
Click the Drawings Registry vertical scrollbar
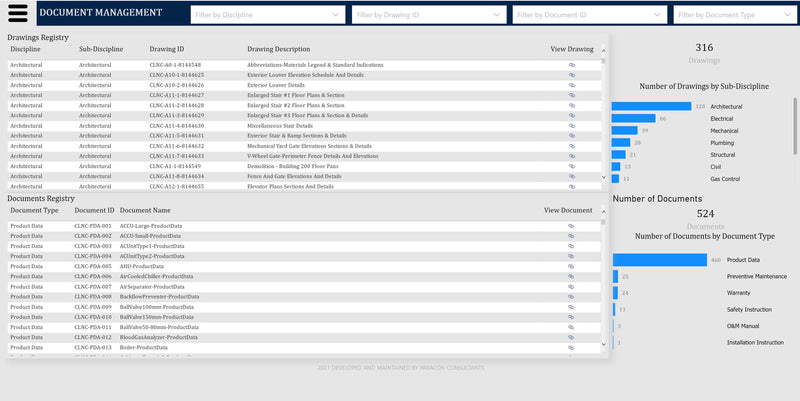pyautogui.click(x=603, y=120)
